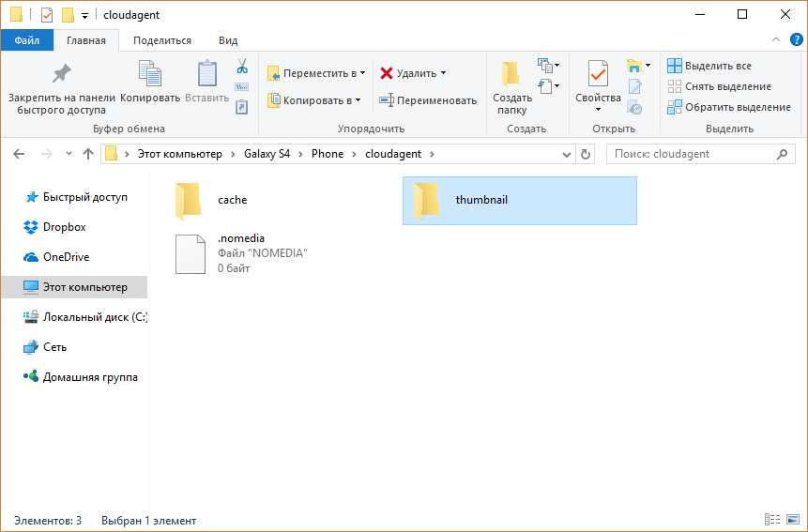Click the Copy icon in the clipboard group
Viewport: 808px width, 532px height.
pos(149,74)
